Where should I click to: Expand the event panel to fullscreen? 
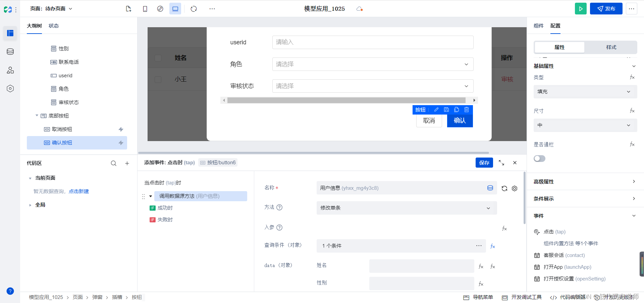click(x=501, y=163)
